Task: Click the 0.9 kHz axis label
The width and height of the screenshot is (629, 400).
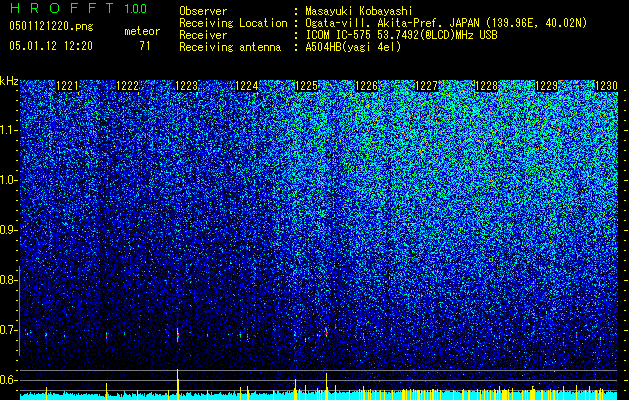Action: (x=9, y=230)
